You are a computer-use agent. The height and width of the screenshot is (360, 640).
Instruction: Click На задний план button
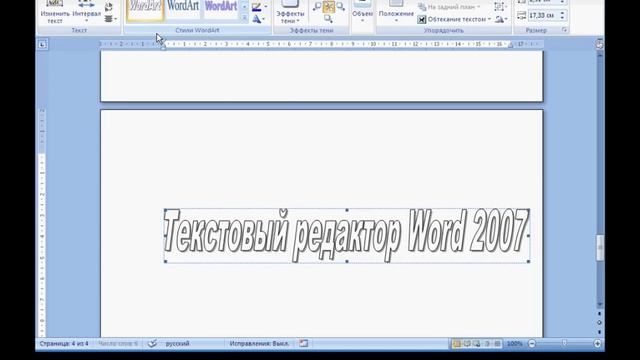pos(449,7)
